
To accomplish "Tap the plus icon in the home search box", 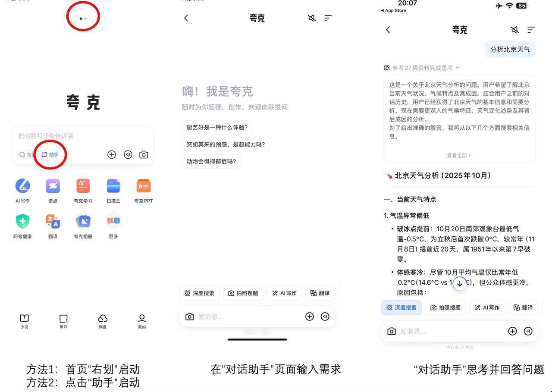I will 112,154.
